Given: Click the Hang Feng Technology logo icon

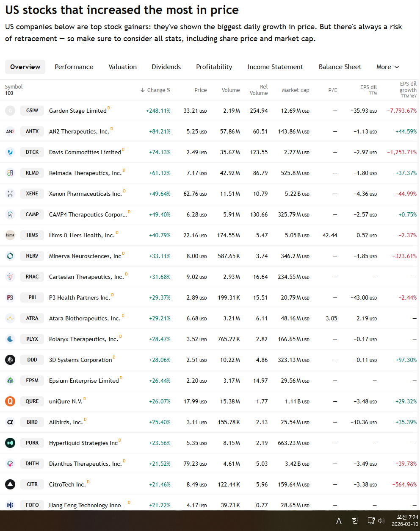Looking at the screenshot, I should [10, 505].
